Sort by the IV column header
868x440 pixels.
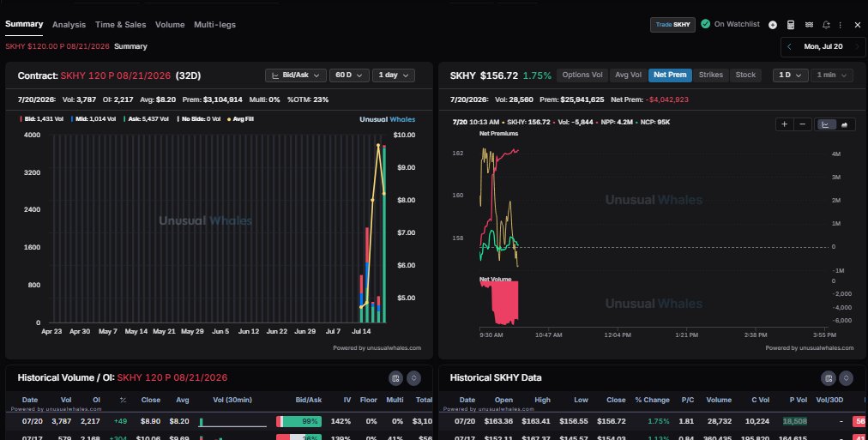click(x=347, y=400)
